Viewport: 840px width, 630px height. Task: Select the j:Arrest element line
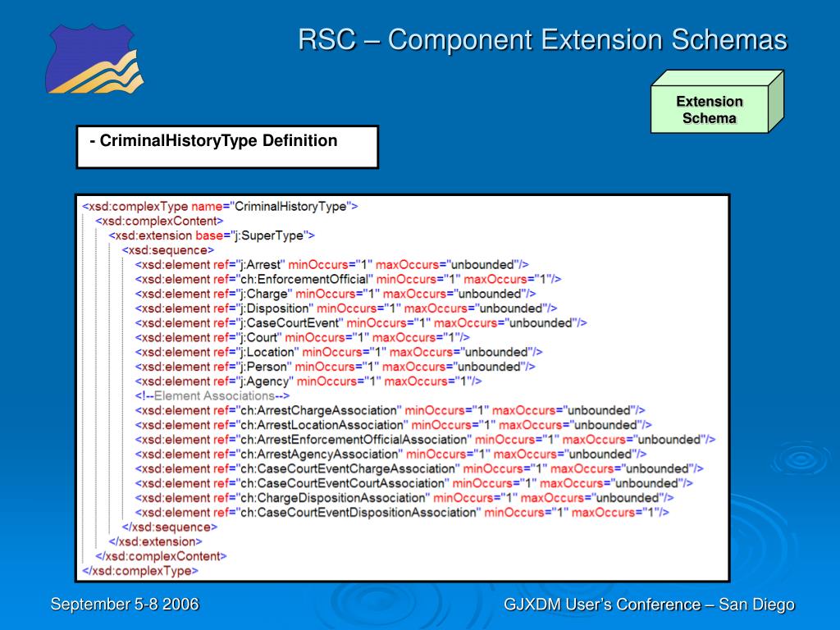coord(331,265)
